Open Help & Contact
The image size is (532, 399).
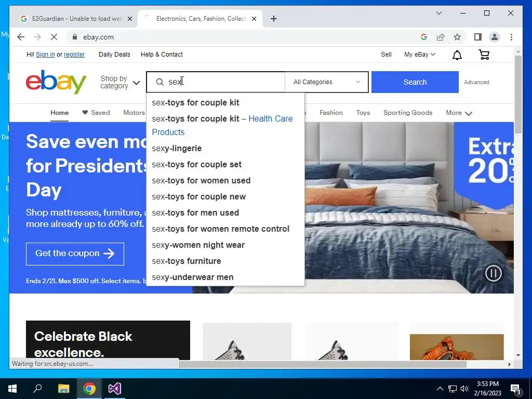coord(162,54)
